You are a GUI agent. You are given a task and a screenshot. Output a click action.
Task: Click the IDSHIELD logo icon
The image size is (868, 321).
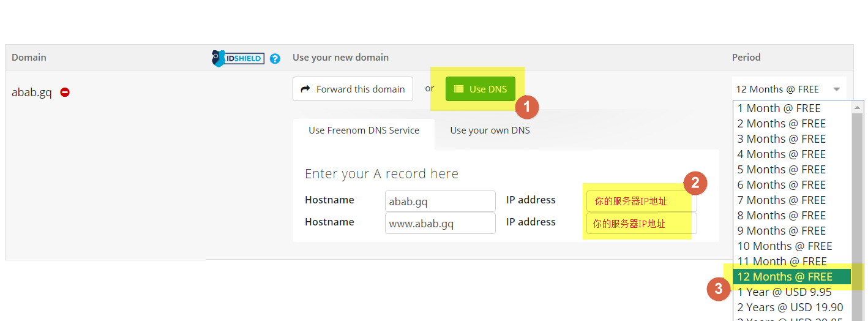pos(238,58)
